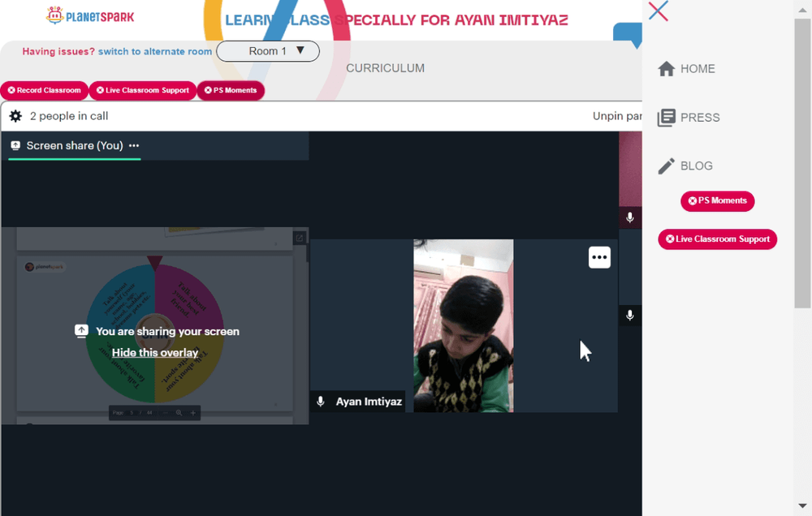Click microphone icon next to Ayan Imtiyaz

click(321, 402)
